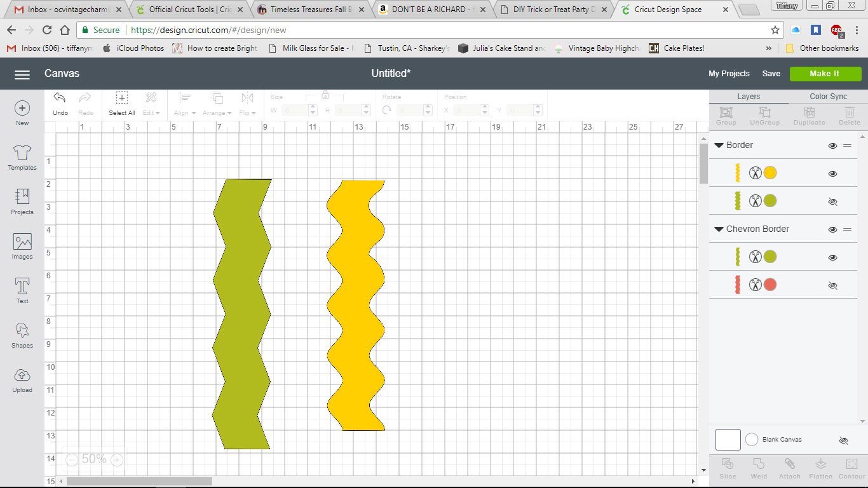Viewport: 868px width, 488px height.
Task: Click the Make It button
Action: tap(825, 74)
